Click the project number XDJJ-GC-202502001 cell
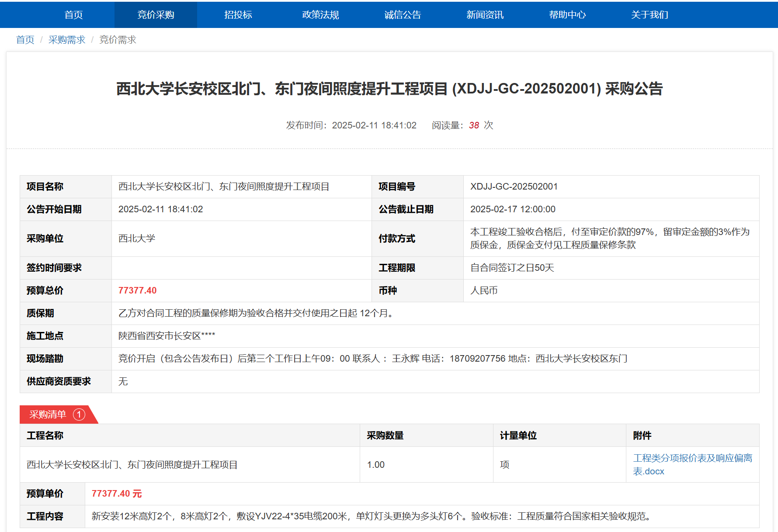This screenshot has height=532, width=778. click(x=514, y=187)
